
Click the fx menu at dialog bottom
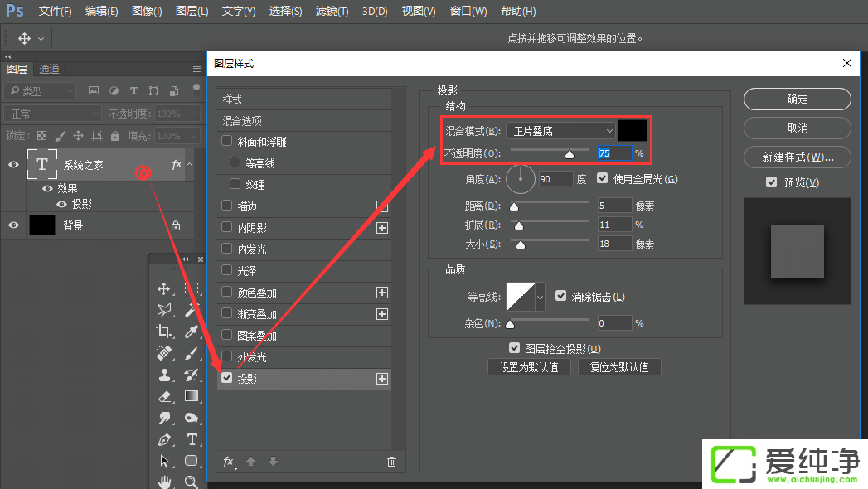click(x=229, y=462)
